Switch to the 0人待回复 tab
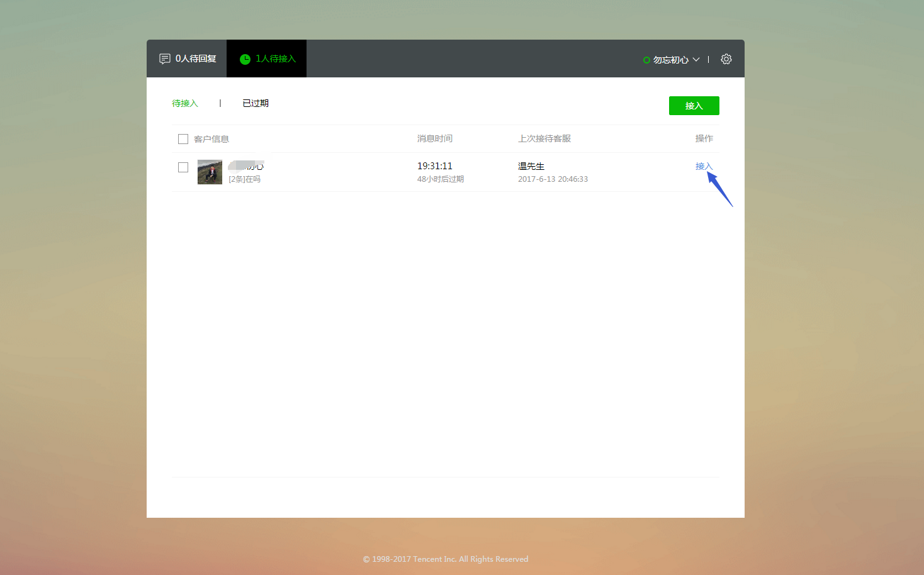The height and width of the screenshot is (575, 924). [188, 59]
